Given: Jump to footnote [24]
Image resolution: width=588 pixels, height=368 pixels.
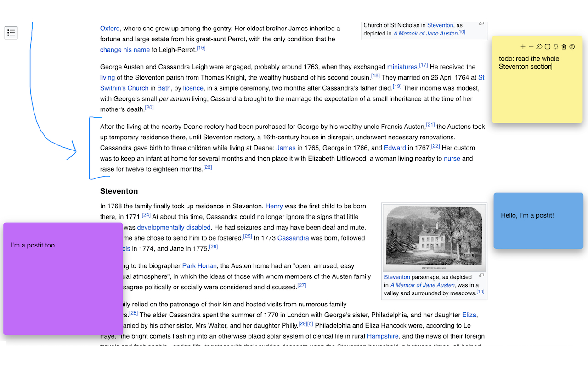Looking at the screenshot, I should [x=146, y=215].
